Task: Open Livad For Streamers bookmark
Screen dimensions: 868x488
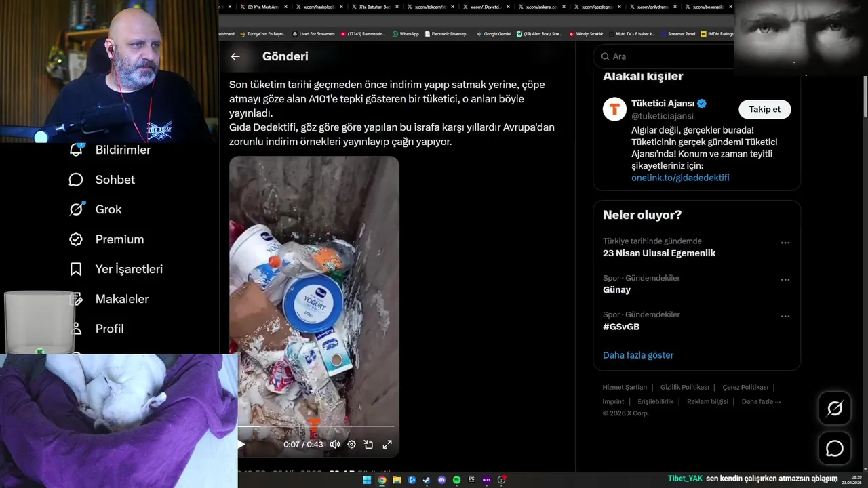Action: point(313,33)
